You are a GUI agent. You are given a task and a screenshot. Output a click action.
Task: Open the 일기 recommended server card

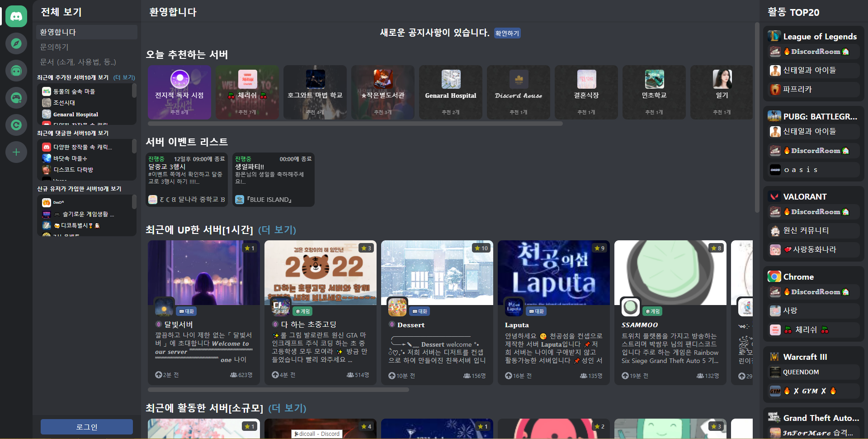coord(722,92)
